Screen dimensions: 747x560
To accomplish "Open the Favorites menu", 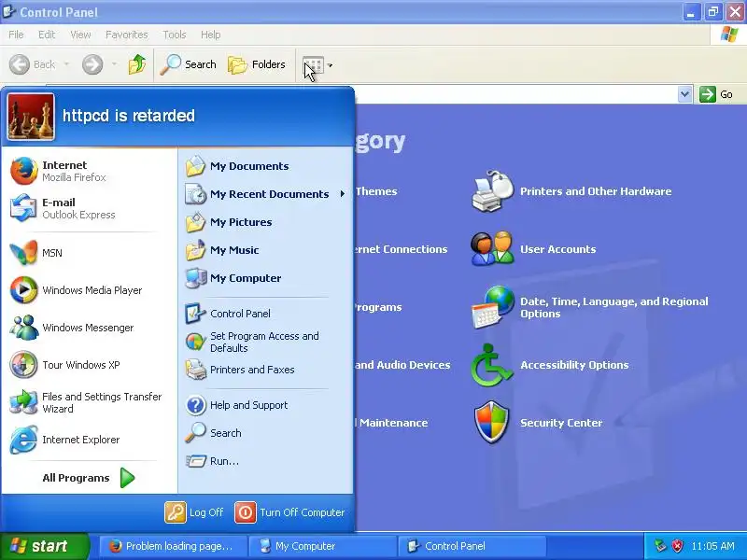I will [x=127, y=35].
